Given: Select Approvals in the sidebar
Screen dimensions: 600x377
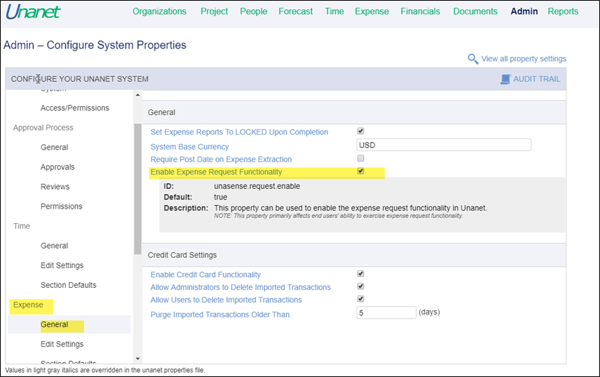Looking at the screenshot, I should coord(57,167).
